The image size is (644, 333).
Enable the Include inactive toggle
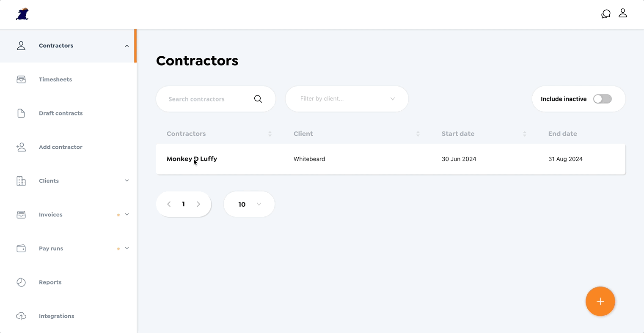click(602, 98)
